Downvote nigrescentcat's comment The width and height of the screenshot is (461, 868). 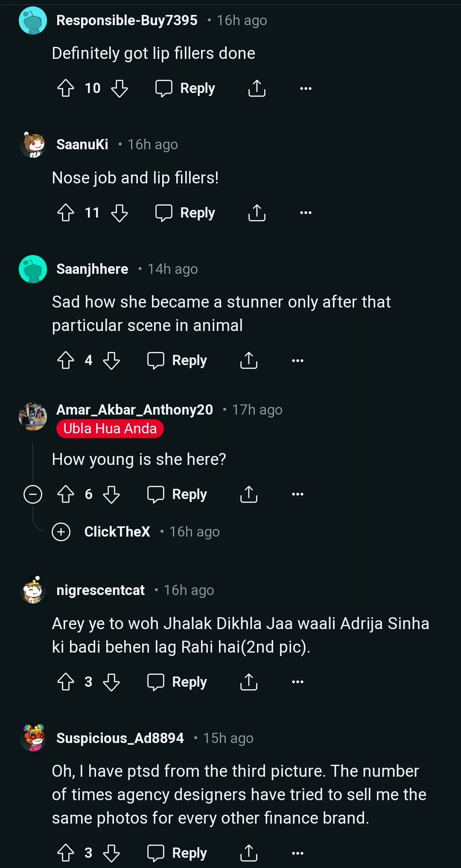click(111, 682)
